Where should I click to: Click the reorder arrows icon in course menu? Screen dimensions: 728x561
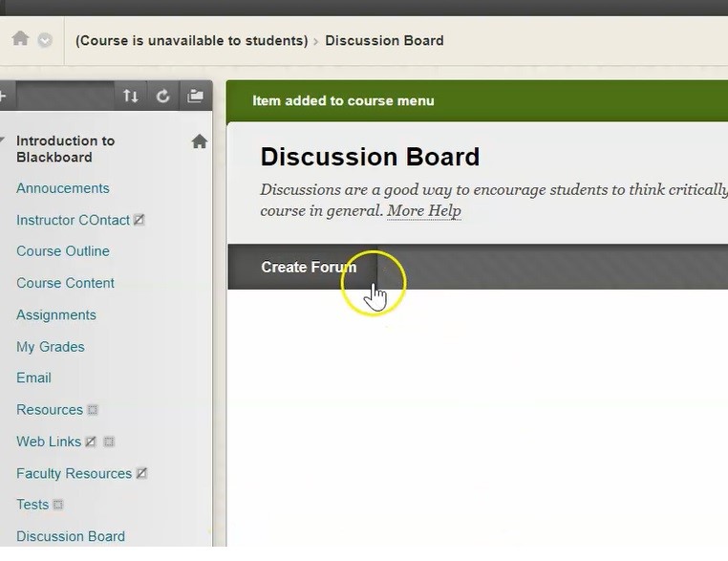pos(131,96)
